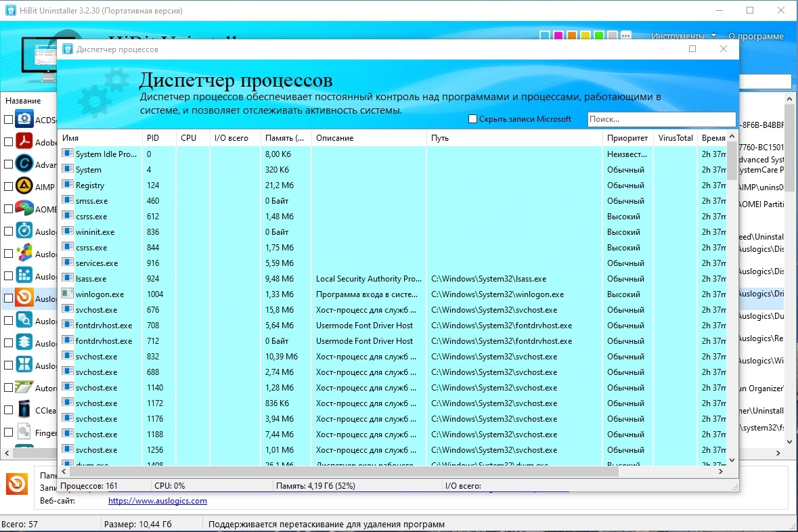Click the Auslogics Duplicate Finder magnifier icon
Image resolution: width=798 pixels, height=532 pixels.
pyautogui.click(x=24, y=320)
